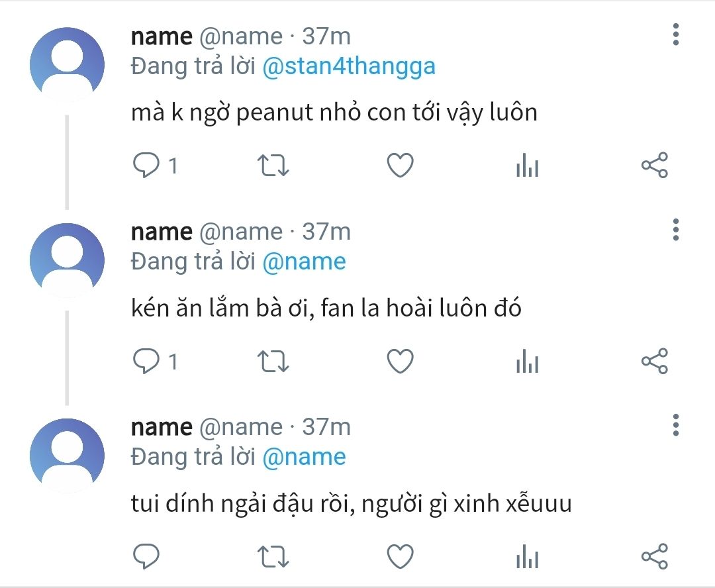This screenshot has height=588, width=715.
Task: Retweet the kén ăn lắm tweet
Action: pyautogui.click(x=272, y=362)
